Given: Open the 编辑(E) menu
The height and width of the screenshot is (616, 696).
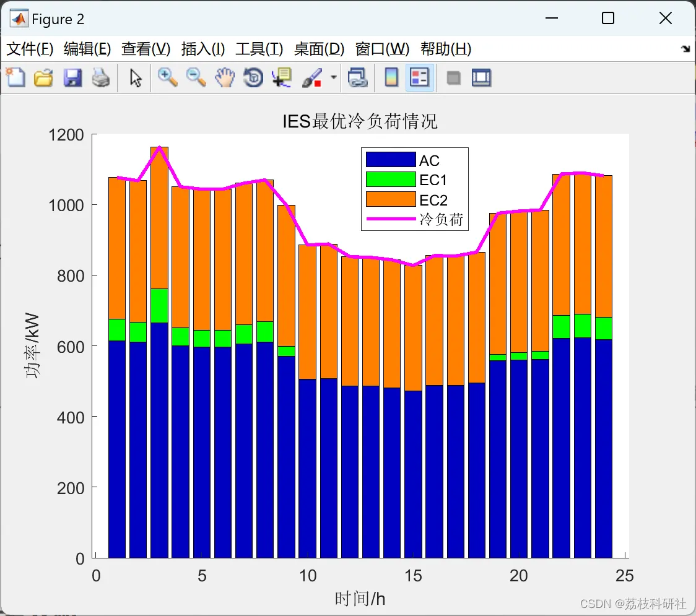Looking at the screenshot, I should tap(87, 49).
